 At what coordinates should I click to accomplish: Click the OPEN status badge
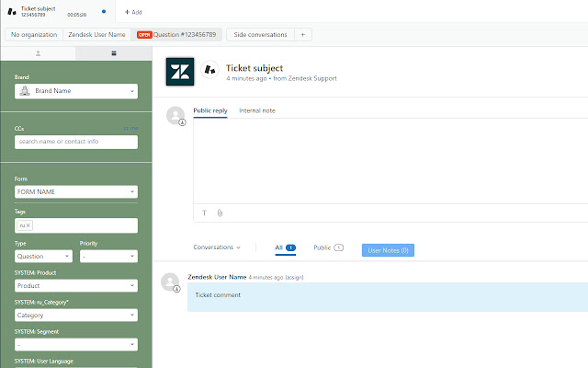(x=144, y=35)
